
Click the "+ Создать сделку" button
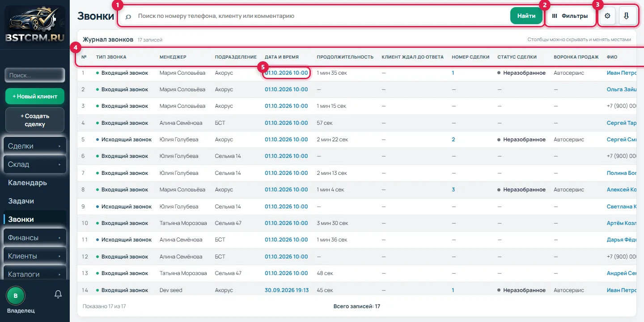tap(35, 120)
